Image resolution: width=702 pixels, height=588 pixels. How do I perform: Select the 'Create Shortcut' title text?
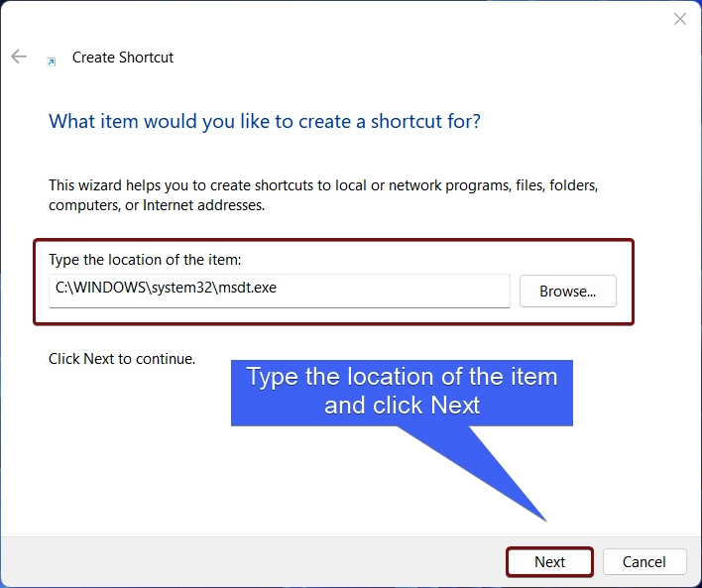tap(123, 58)
